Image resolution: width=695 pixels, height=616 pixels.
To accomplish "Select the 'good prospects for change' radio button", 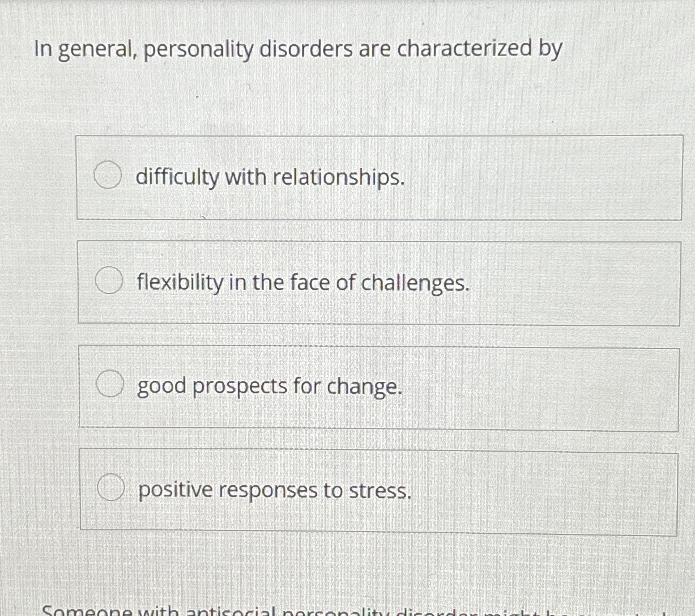I will click(x=110, y=384).
